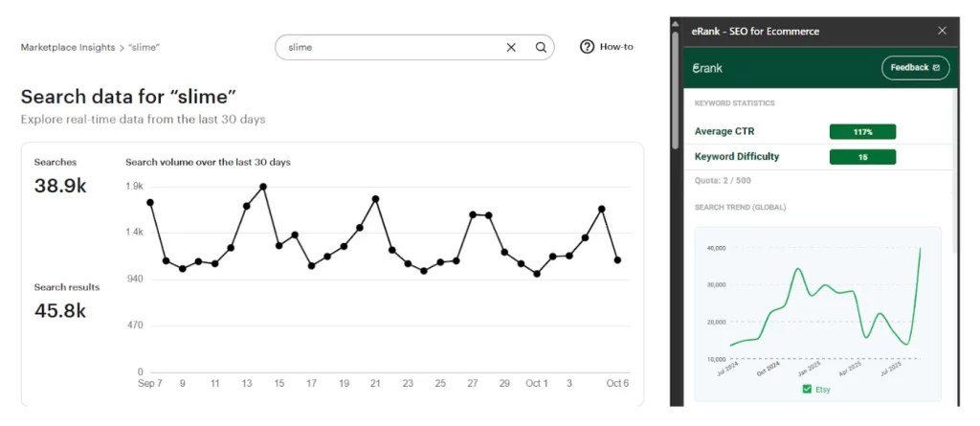This screenshot has width=980, height=426.
Task: Click the Keyword Difficulty 15 badge
Action: pos(862,157)
